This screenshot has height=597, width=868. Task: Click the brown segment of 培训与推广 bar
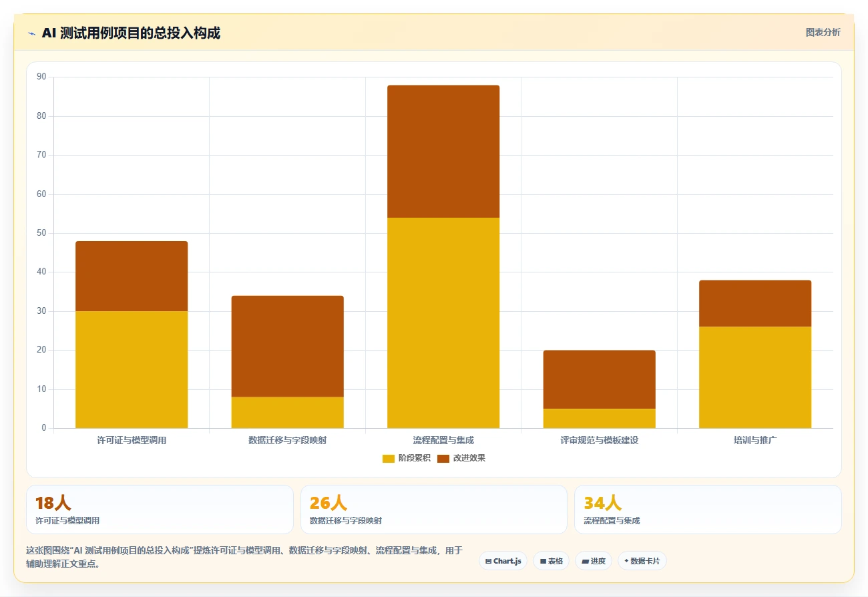pyautogui.click(x=755, y=303)
